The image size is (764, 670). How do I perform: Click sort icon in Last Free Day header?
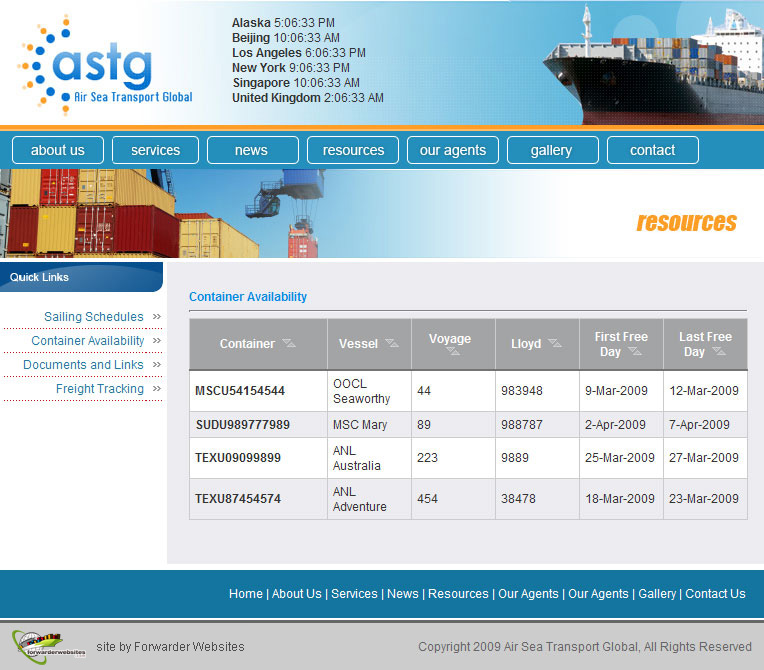pos(719,352)
